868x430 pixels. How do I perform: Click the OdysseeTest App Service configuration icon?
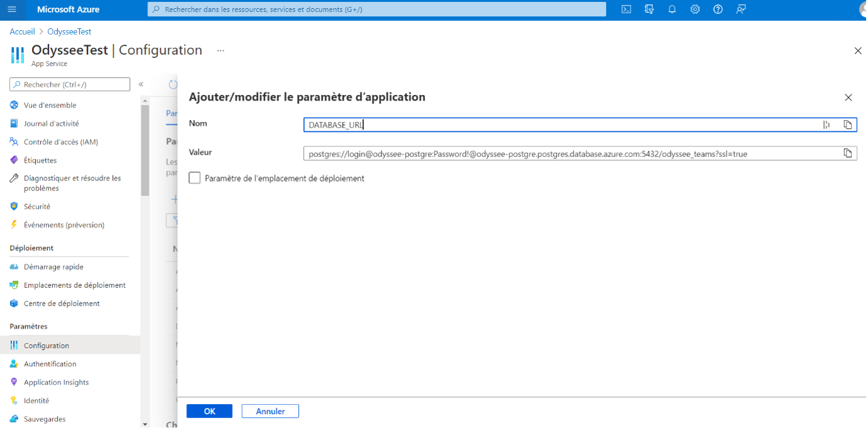(18, 55)
